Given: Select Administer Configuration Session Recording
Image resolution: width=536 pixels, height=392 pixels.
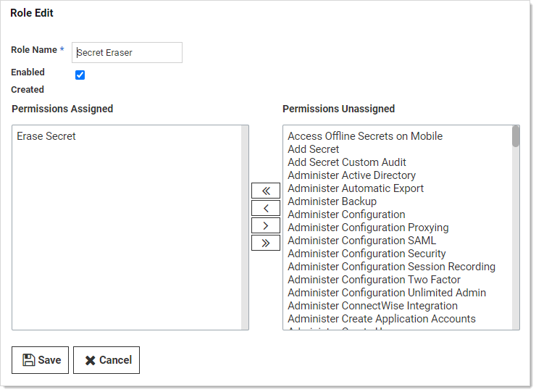Looking at the screenshot, I should (x=391, y=267).
